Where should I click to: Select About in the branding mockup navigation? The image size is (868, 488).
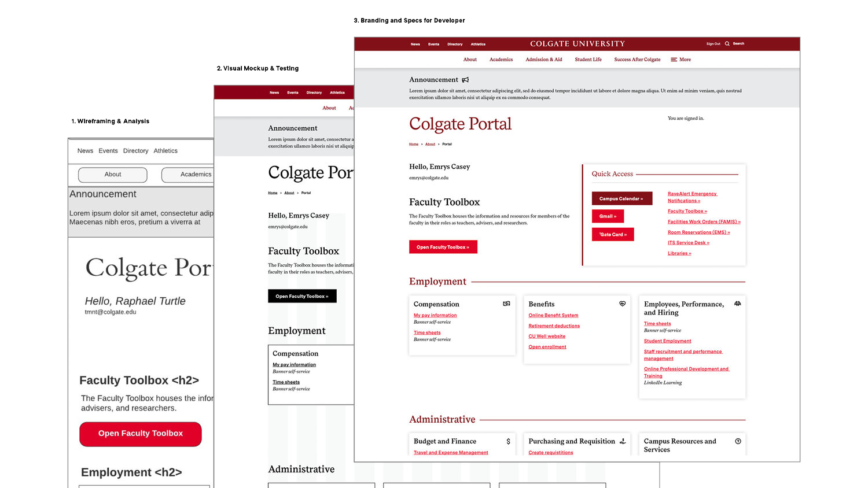coord(470,60)
